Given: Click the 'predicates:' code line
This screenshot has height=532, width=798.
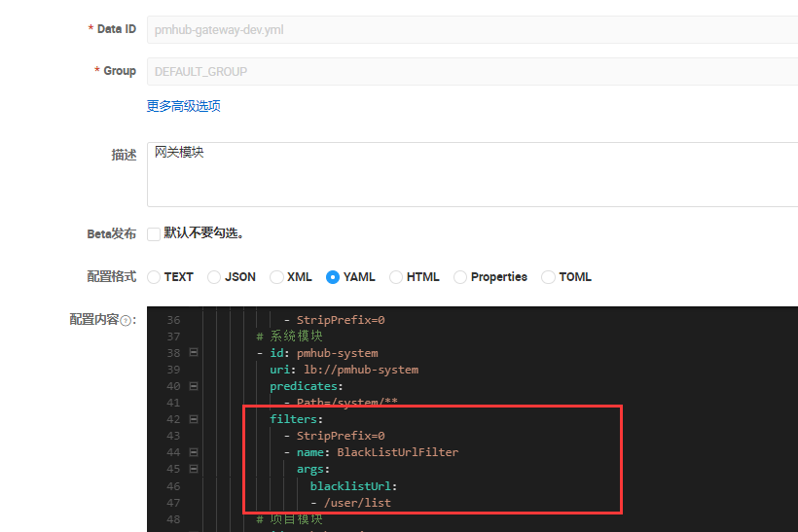Looking at the screenshot, I should tap(307, 386).
